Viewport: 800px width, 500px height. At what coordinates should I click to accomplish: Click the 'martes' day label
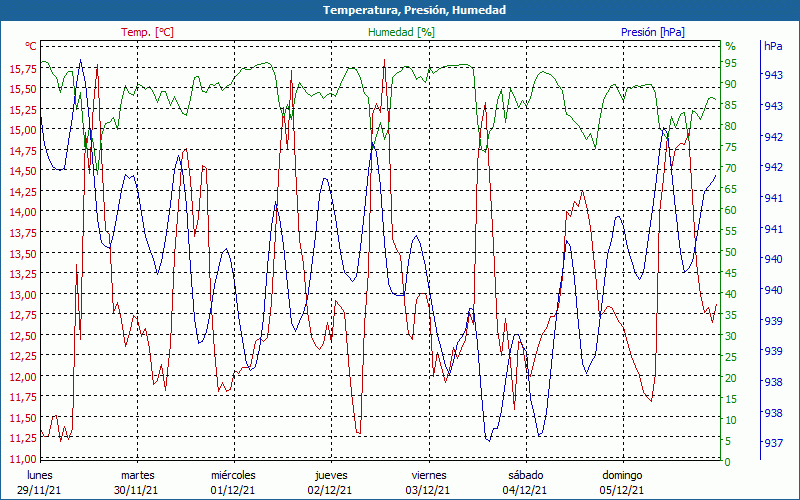(x=137, y=475)
